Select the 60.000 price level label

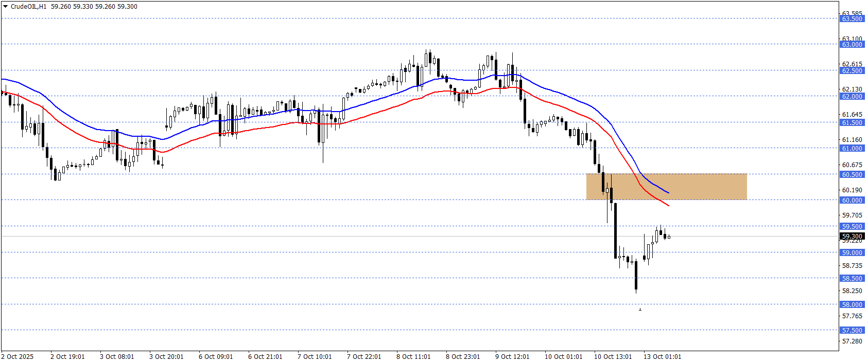(x=852, y=201)
